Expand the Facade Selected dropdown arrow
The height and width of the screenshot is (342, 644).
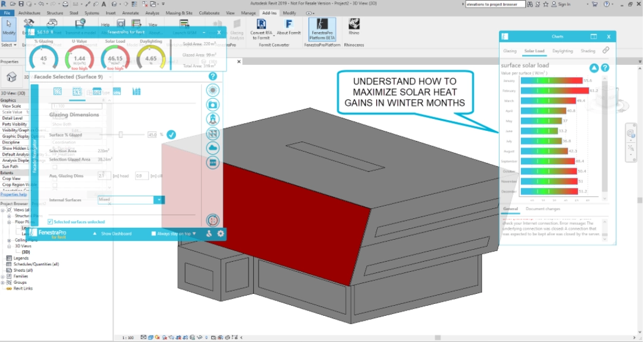coord(109,77)
